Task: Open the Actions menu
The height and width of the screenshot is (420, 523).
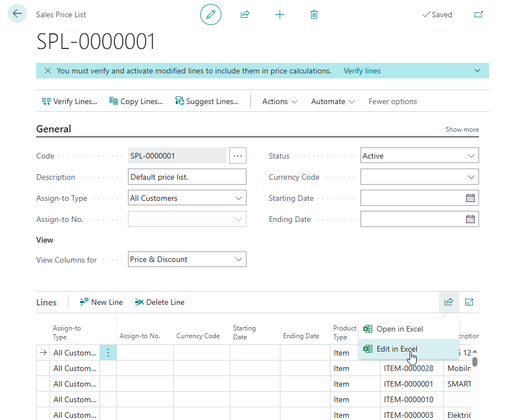Action: click(279, 101)
